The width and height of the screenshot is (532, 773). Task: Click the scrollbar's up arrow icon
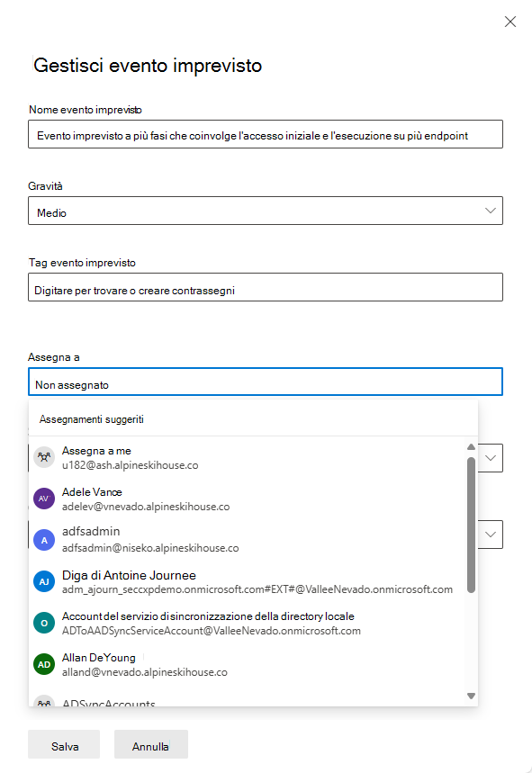(470, 446)
